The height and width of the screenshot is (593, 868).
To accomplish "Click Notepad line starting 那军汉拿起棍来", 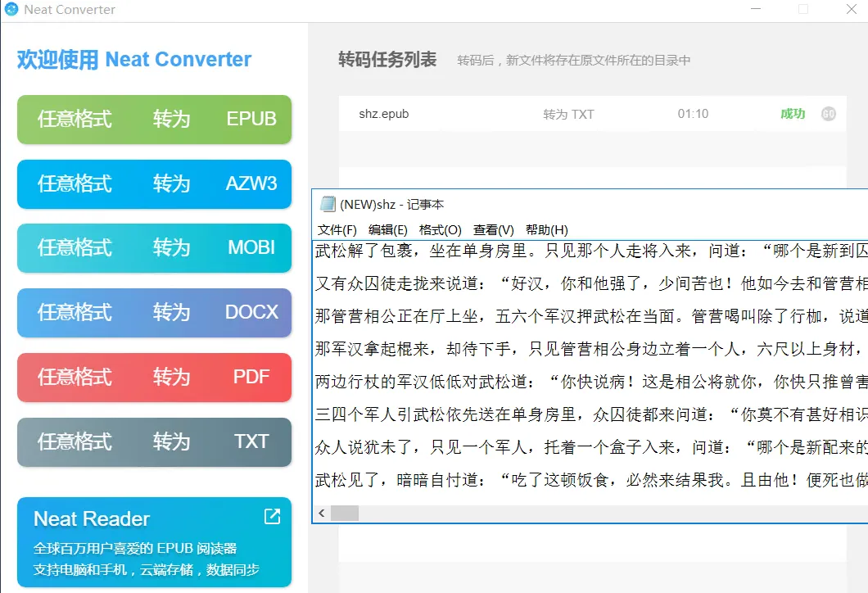I will 590,349.
